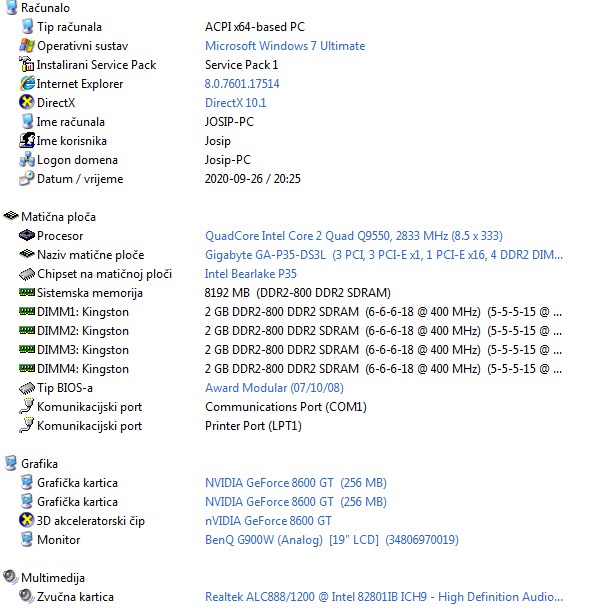Click the Tip računala row icon
This screenshot has width=598, height=615.
coord(27,26)
